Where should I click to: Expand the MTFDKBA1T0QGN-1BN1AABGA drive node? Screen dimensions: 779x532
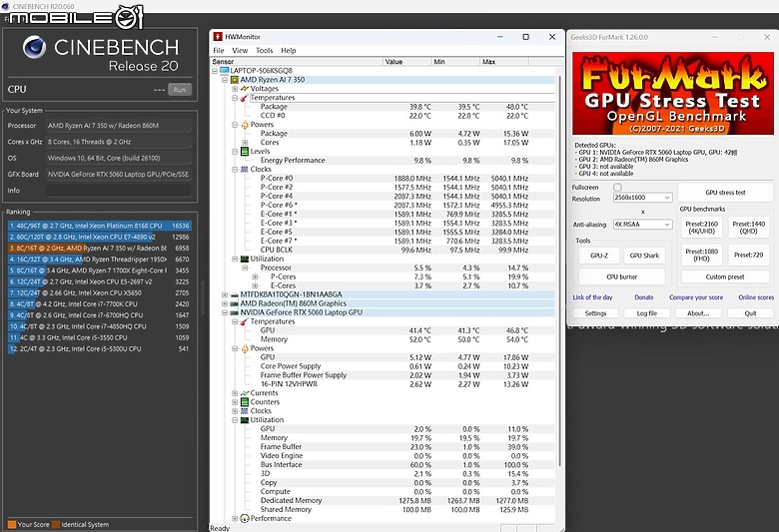pos(225,294)
